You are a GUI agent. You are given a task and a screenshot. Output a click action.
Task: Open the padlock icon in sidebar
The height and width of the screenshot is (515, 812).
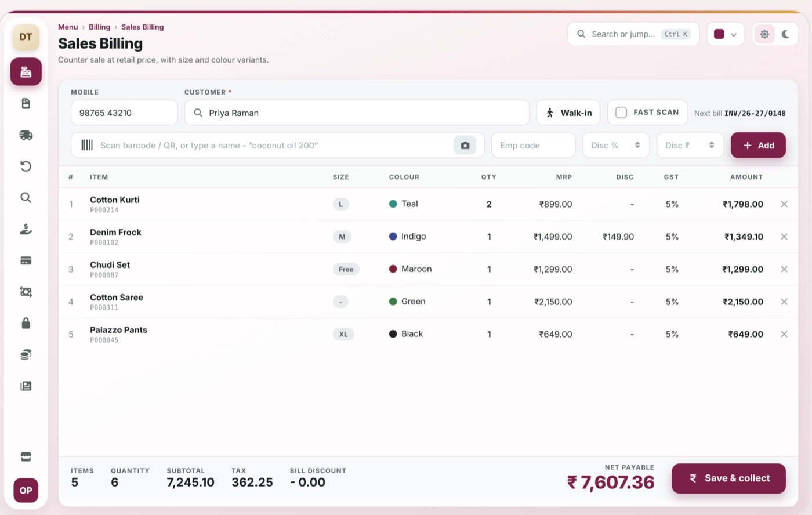point(26,323)
